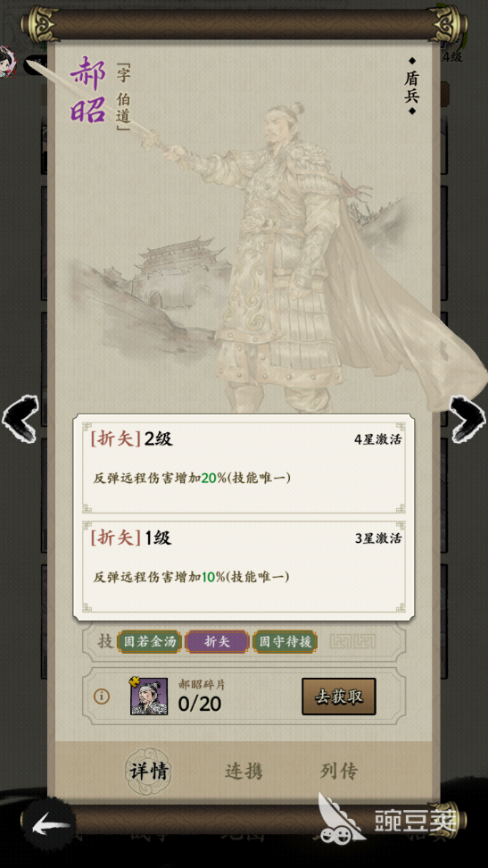Open the info icon beside 郝昭碎片
The height and width of the screenshot is (868, 488).
[101, 696]
